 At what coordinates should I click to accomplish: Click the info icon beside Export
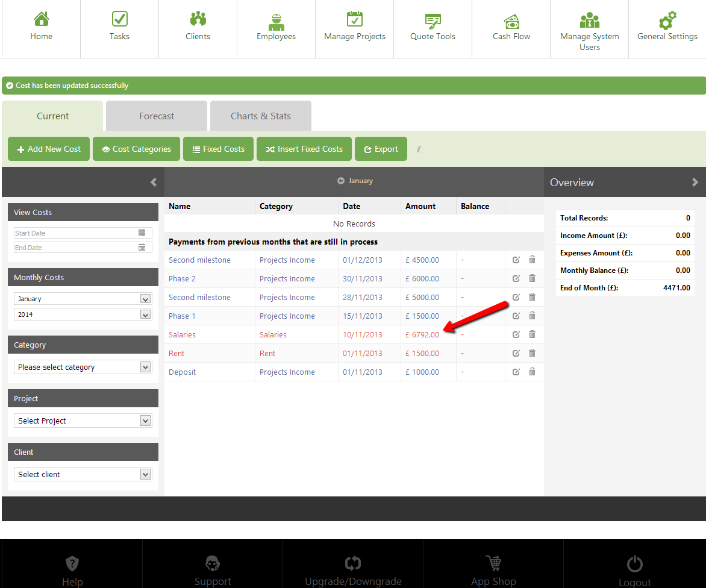419,149
